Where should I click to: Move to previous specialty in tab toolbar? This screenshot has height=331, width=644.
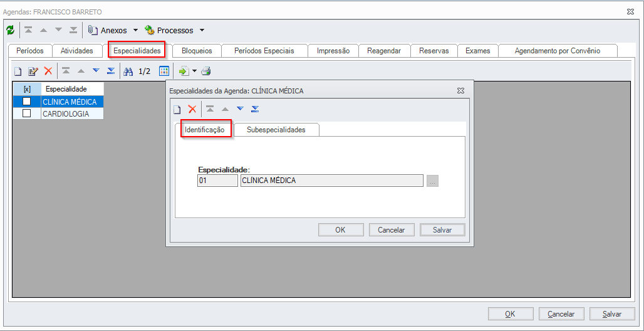pos(81,71)
